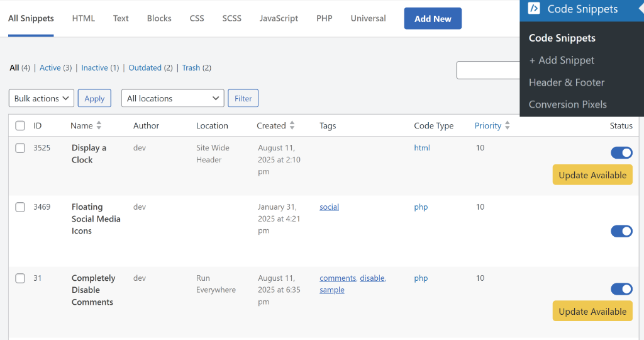Viewport: 644px width, 340px height.
Task: Toggle off Display a Clock snippet
Action: coord(621,153)
